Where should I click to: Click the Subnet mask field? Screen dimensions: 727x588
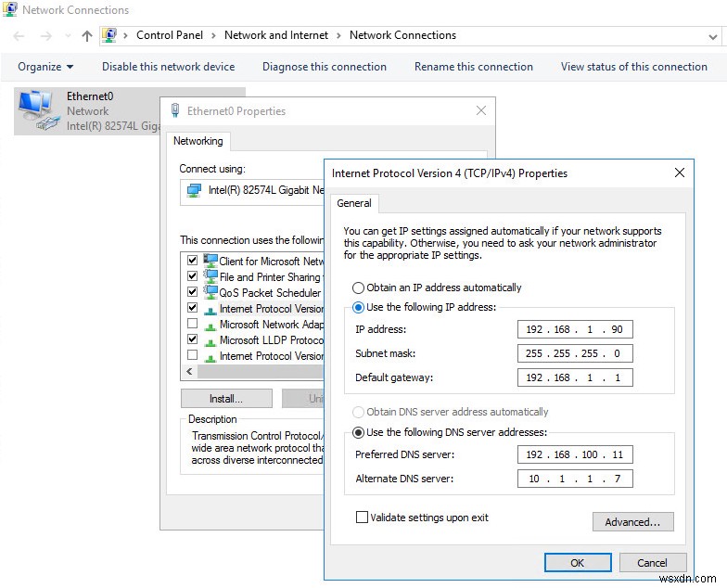click(x=575, y=353)
